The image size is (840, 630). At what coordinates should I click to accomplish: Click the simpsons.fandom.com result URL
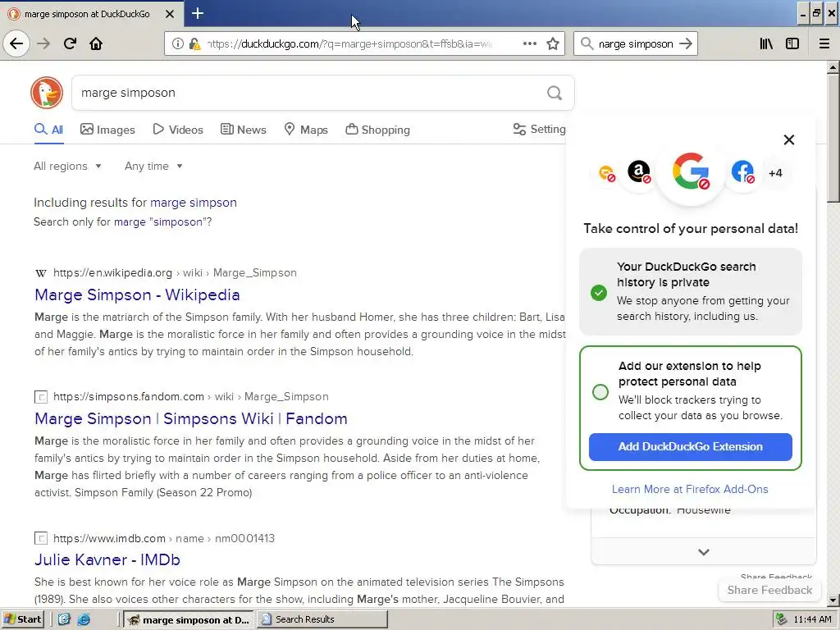coord(190,397)
